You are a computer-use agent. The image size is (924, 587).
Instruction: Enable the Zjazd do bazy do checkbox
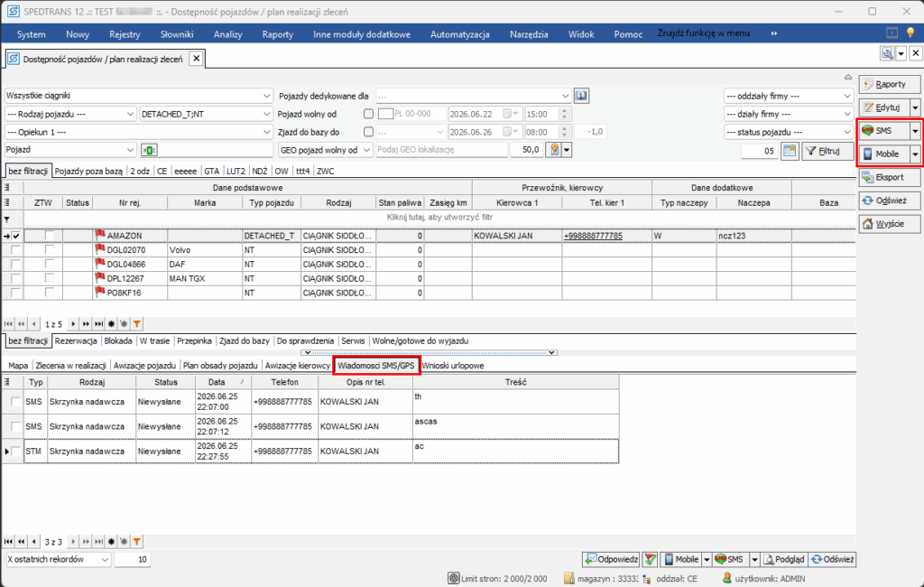point(368,132)
